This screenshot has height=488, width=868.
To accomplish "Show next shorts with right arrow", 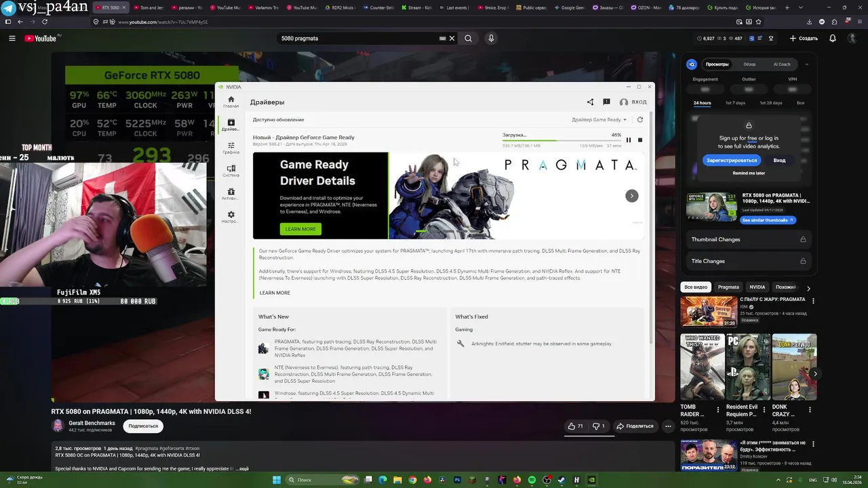I will click(x=815, y=373).
